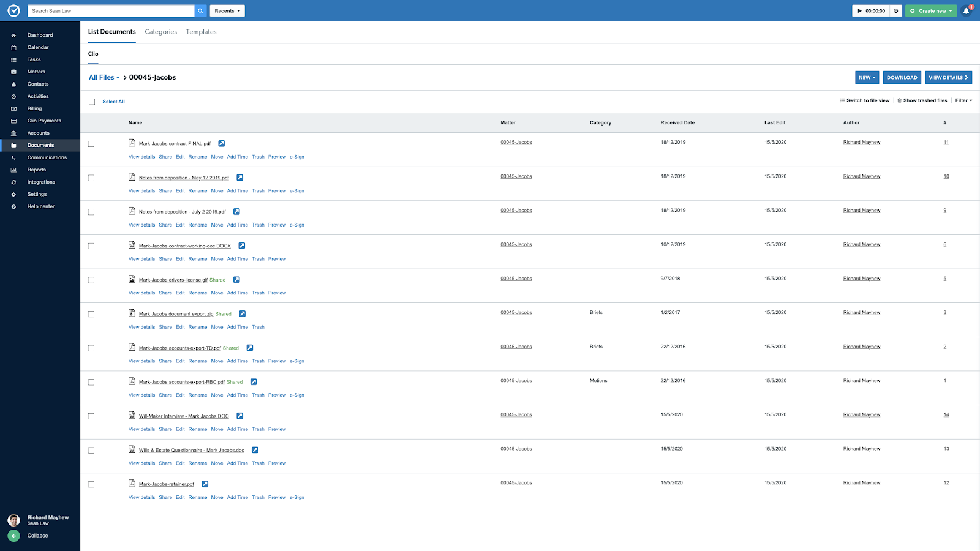Viewport: 980px width, 551px height.
Task: Open link icon for Mark-Jacobs-retainer.pdf
Action: pyautogui.click(x=205, y=484)
